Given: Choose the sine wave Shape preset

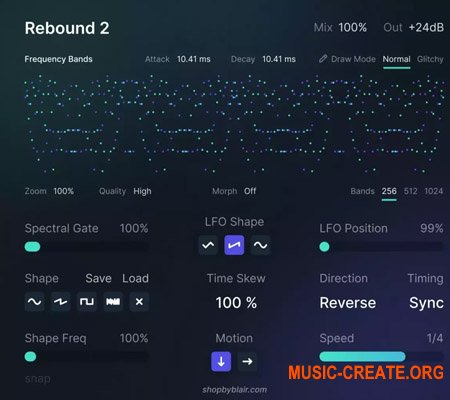Looking at the screenshot, I should point(35,302).
